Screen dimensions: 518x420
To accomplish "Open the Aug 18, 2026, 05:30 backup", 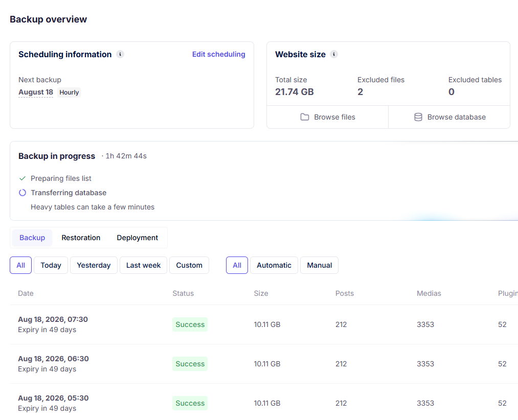I will [53, 398].
